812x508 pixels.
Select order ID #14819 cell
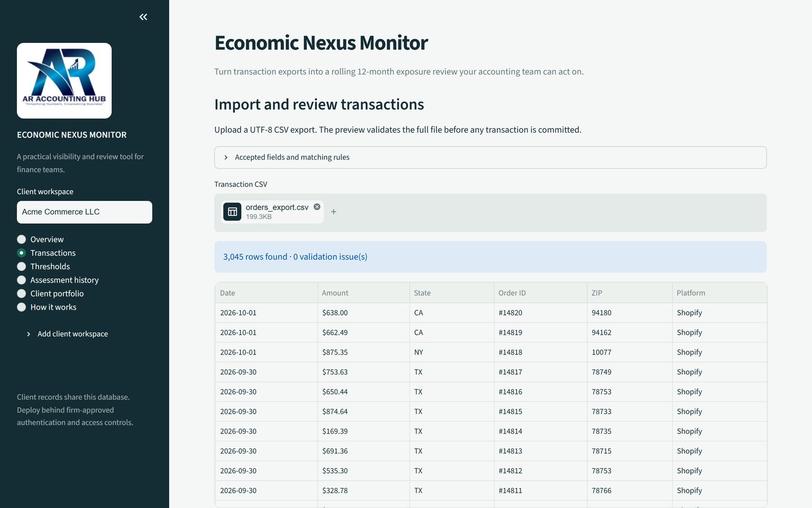[x=541, y=332]
